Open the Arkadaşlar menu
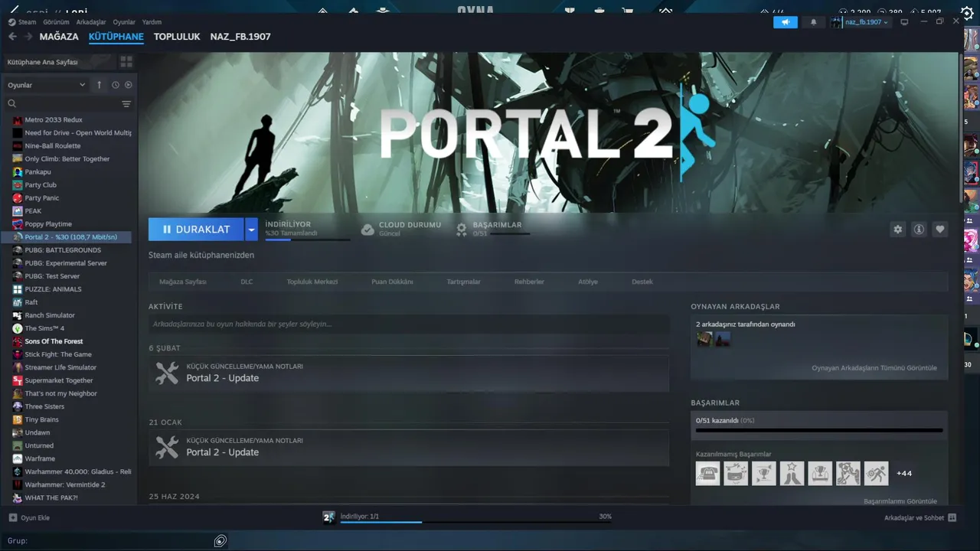 pos(91,22)
